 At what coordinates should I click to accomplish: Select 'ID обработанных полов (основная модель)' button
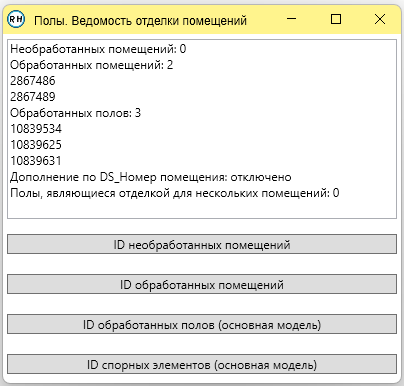pos(202,324)
